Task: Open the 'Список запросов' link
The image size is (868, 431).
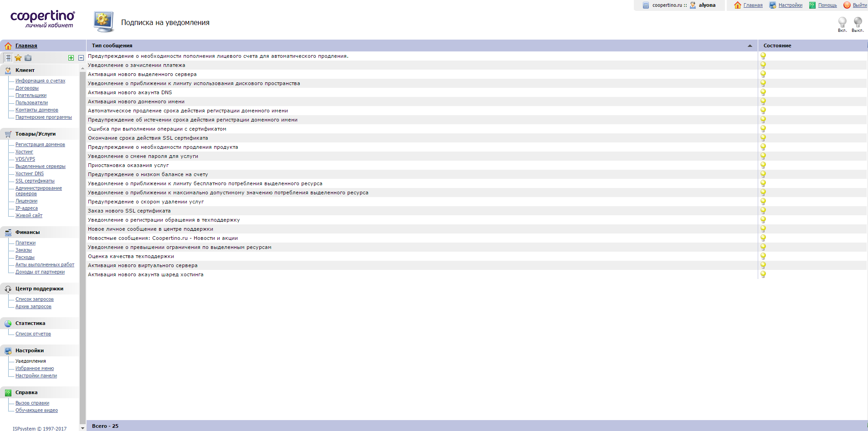Action: point(34,299)
